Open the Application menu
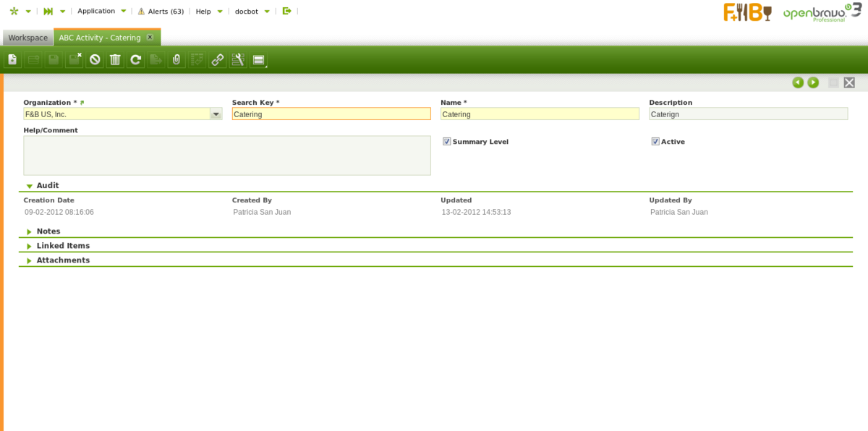868x431 pixels. click(96, 11)
